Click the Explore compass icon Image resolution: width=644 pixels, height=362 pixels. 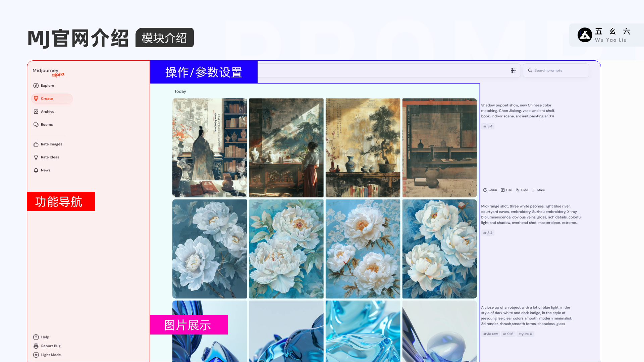coord(36,85)
